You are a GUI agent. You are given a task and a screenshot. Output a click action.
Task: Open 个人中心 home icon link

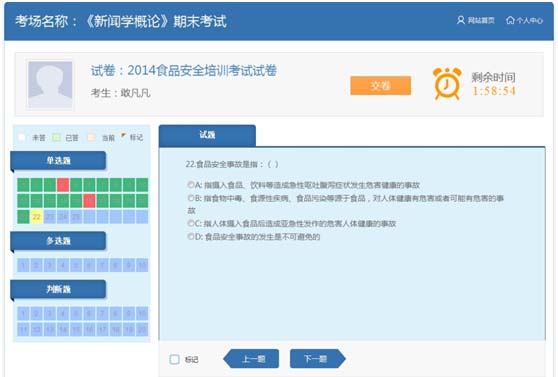point(524,20)
